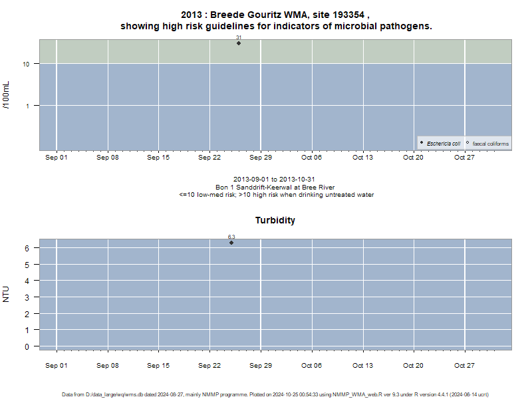Screen dimensions: 532x399
Task: Click the 10 tick on the /100mL axis
Action: point(26,64)
